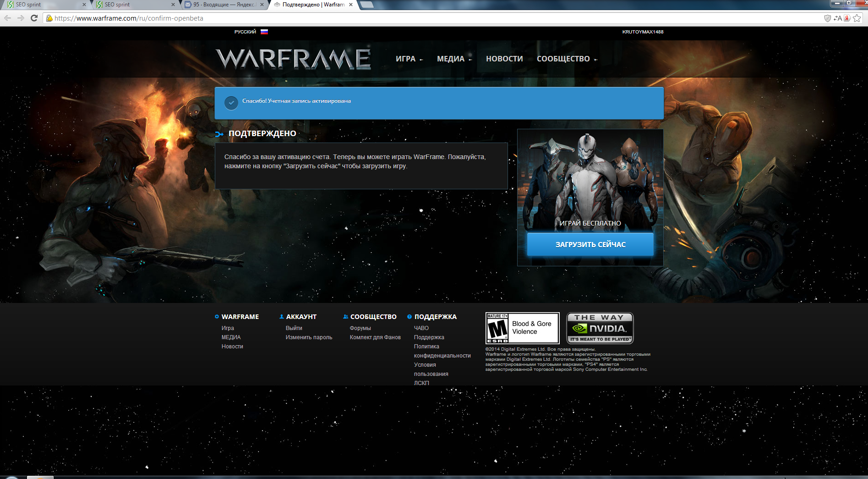Switch to the Yandex Входящие tab
Screen dimensions: 868x479
(224, 5)
